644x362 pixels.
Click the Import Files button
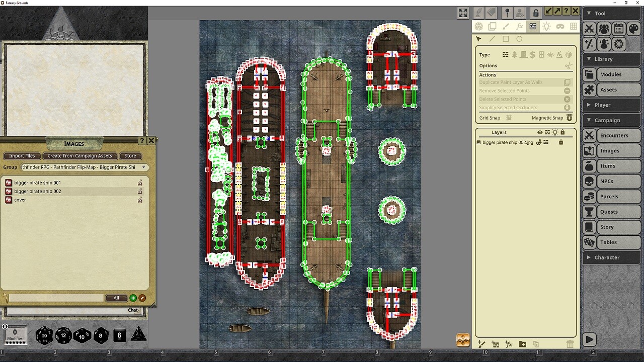(22, 156)
